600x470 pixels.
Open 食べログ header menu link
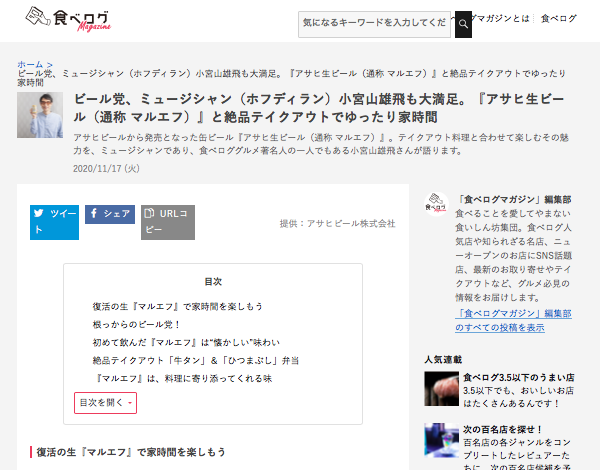click(x=559, y=18)
